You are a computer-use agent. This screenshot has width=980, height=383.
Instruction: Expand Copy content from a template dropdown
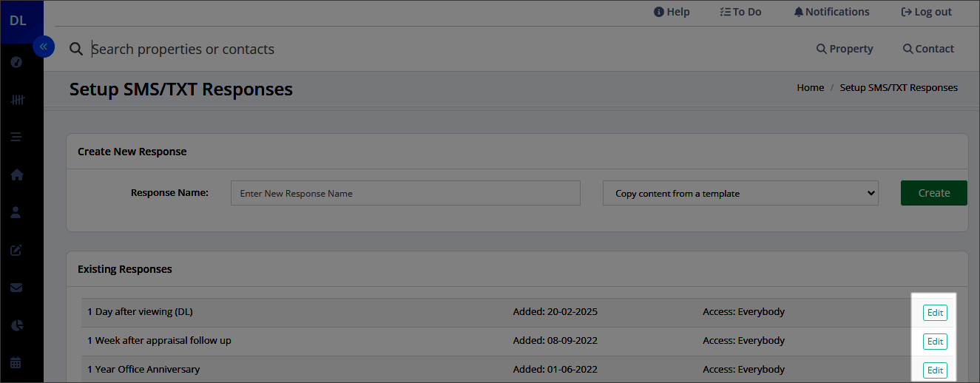[740, 193]
